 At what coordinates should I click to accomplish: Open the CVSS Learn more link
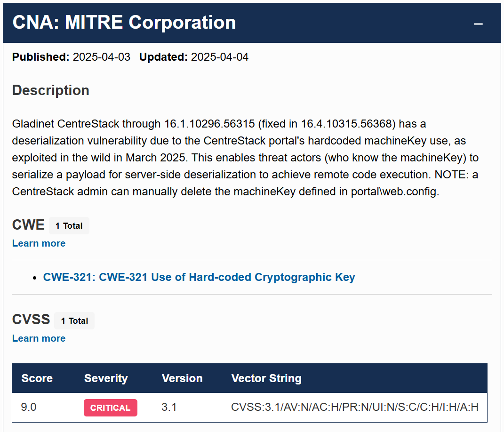point(39,338)
